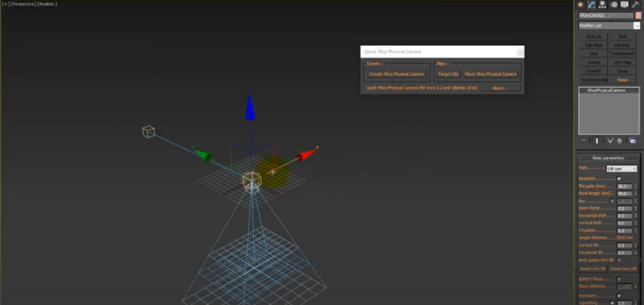Screen dimensions: 644x305
Task: Click the Edit Poly modifier button
Action: tap(622, 45)
